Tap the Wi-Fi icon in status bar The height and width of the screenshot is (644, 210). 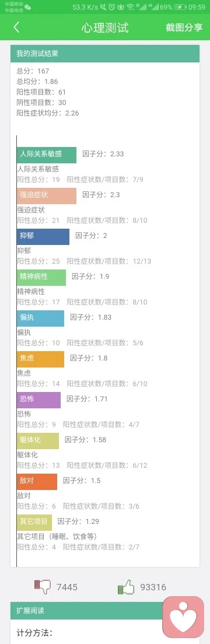click(x=130, y=7)
